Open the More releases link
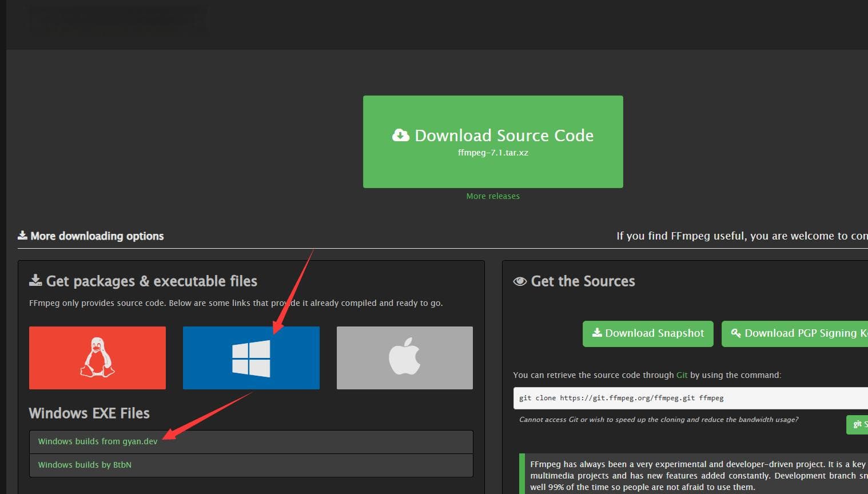This screenshot has height=494, width=868. pos(493,196)
